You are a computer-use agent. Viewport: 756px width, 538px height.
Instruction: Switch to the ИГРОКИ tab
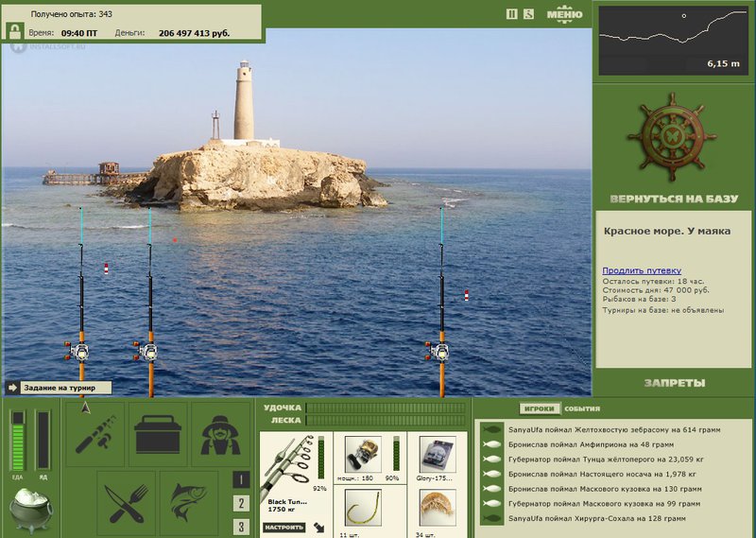click(x=539, y=408)
